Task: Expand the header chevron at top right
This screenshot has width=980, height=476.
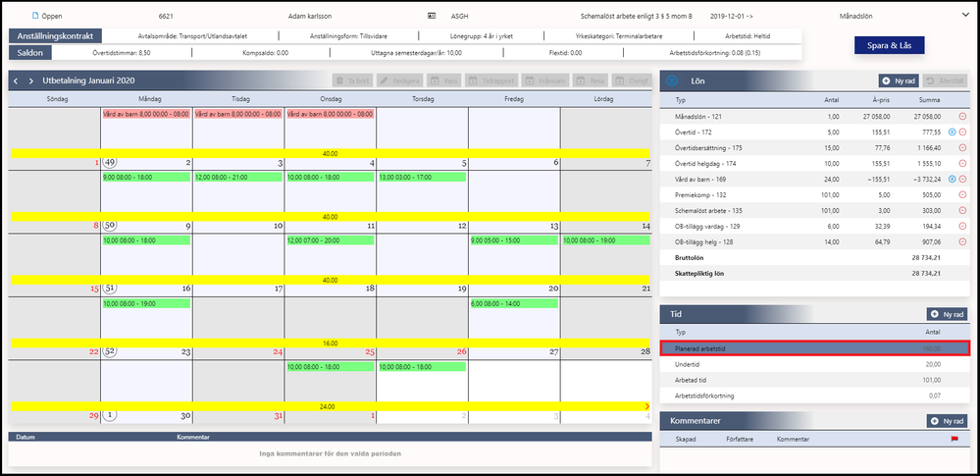Action: coord(965,16)
